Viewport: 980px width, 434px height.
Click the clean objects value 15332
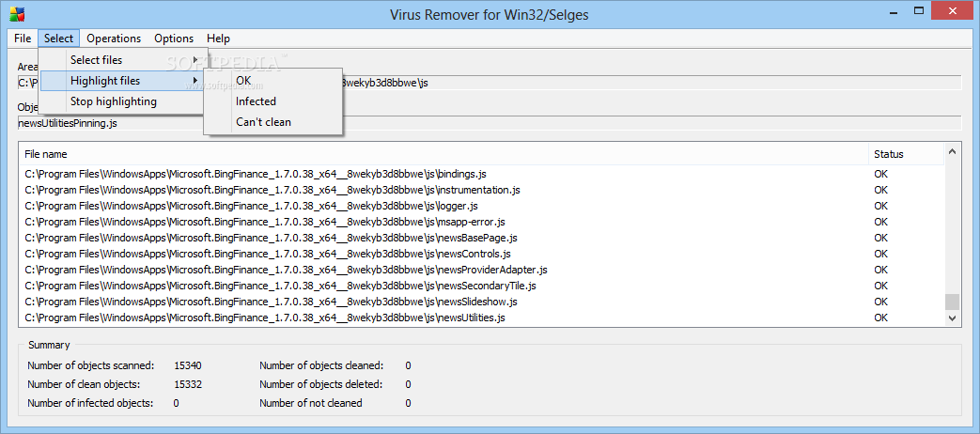[x=188, y=384]
